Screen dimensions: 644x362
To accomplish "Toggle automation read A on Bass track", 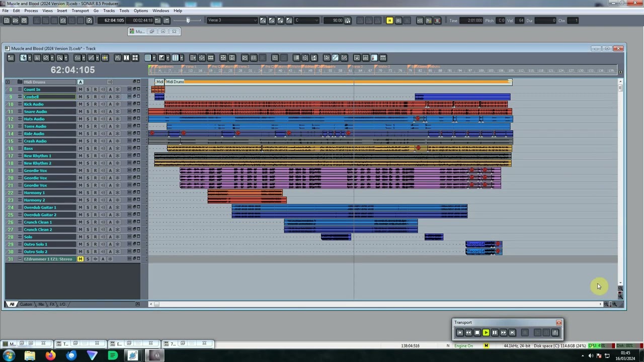I will pyautogui.click(x=110, y=148).
